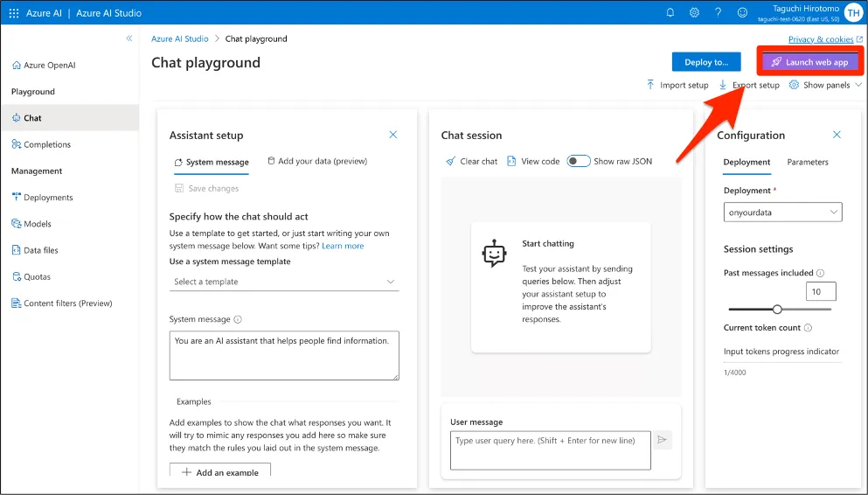Screen dimensions: 868x495
Task: Open the app launcher grid icon
Action: (x=14, y=13)
